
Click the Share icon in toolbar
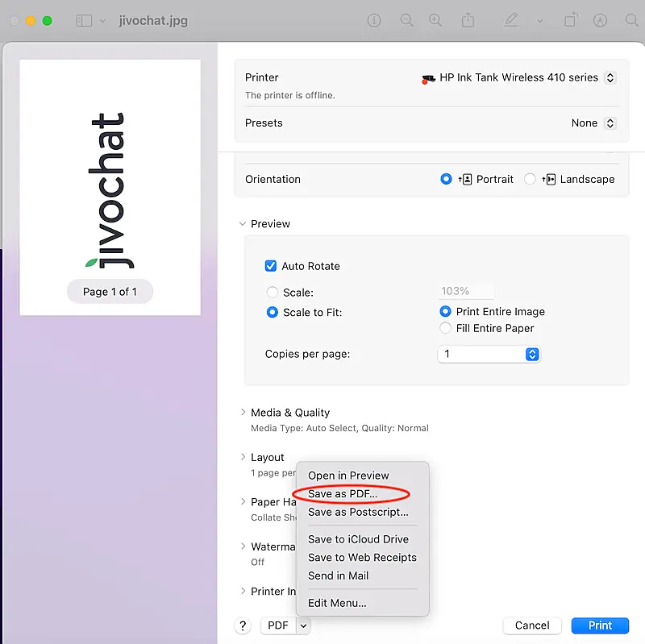pyautogui.click(x=468, y=21)
